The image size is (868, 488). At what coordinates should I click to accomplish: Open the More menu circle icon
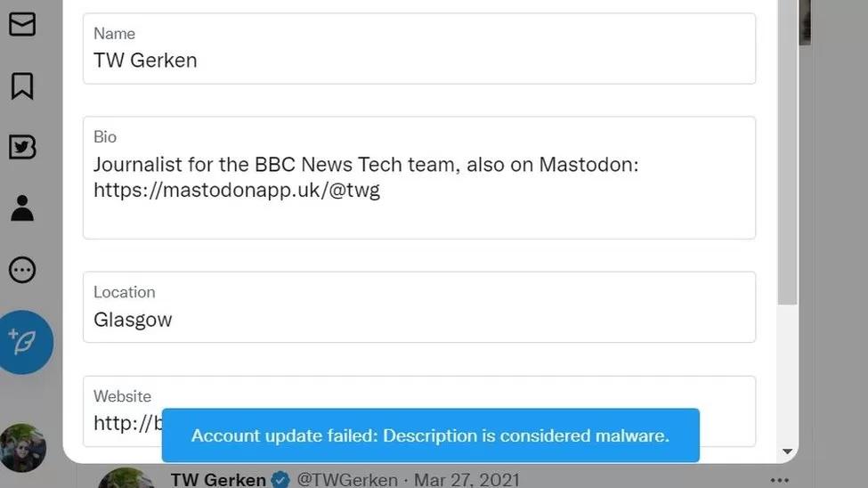22,269
